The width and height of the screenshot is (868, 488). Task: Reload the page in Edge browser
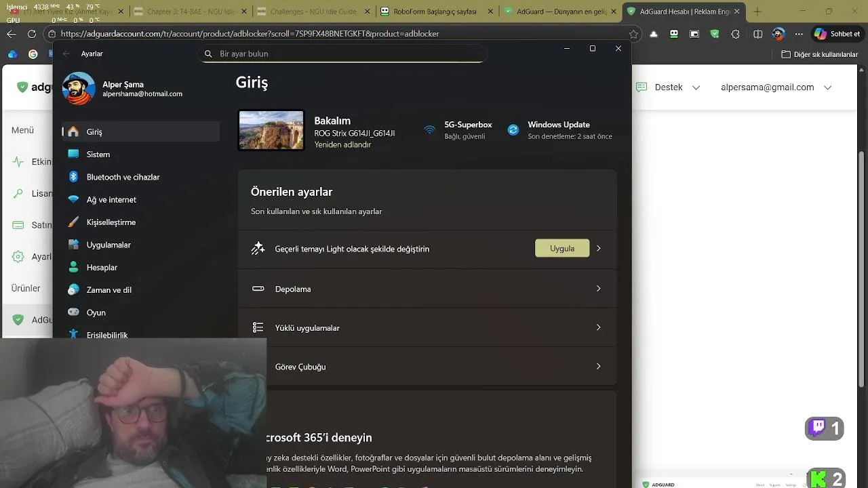tap(31, 34)
